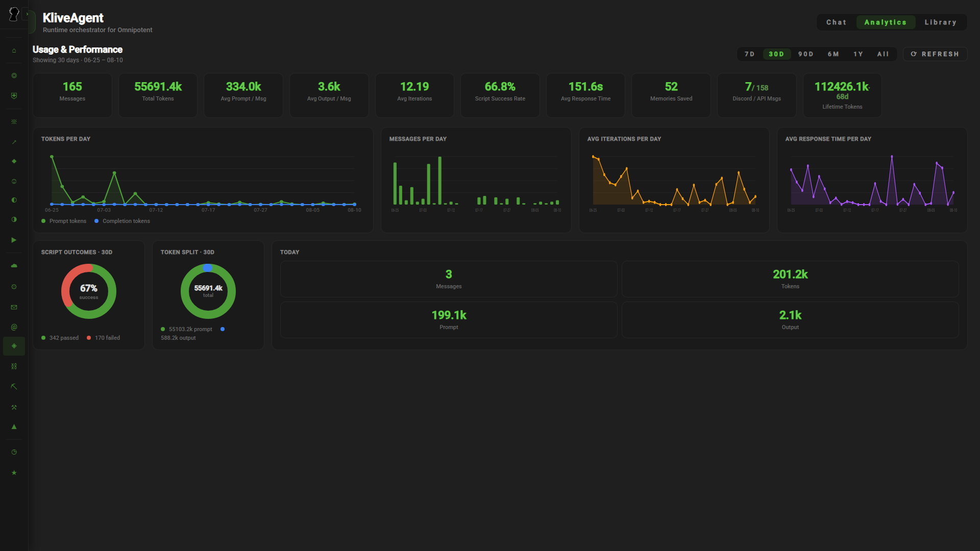
Task: Switch to the Chat tab
Action: pos(836,22)
